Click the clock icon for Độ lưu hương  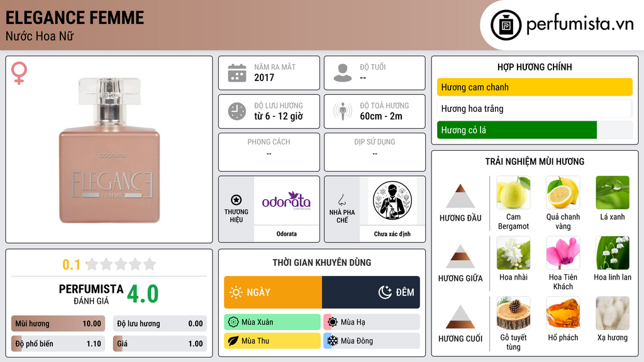click(237, 111)
